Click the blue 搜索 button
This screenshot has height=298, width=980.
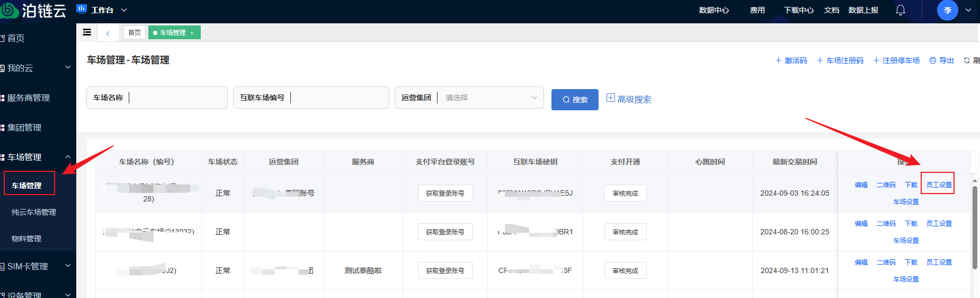[575, 100]
